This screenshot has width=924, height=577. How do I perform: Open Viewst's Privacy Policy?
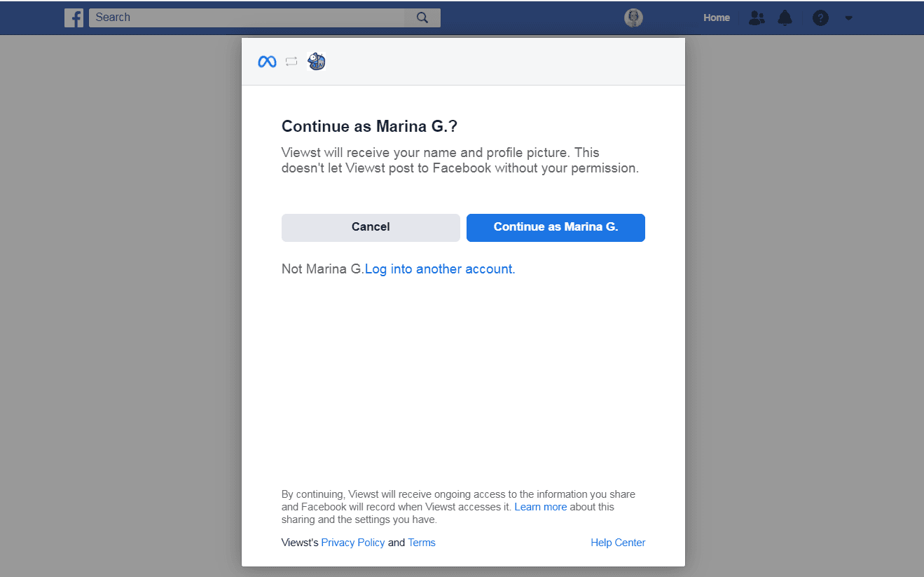[x=353, y=543]
